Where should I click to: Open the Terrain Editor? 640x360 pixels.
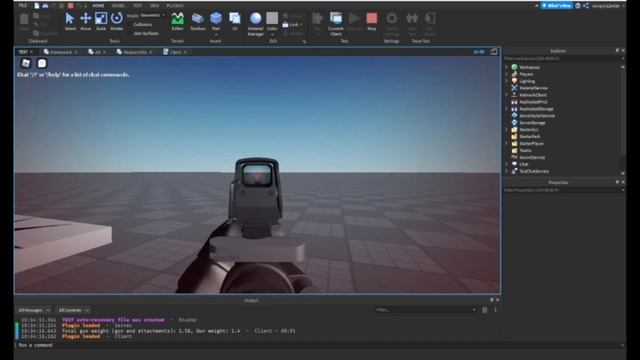[x=177, y=21]
